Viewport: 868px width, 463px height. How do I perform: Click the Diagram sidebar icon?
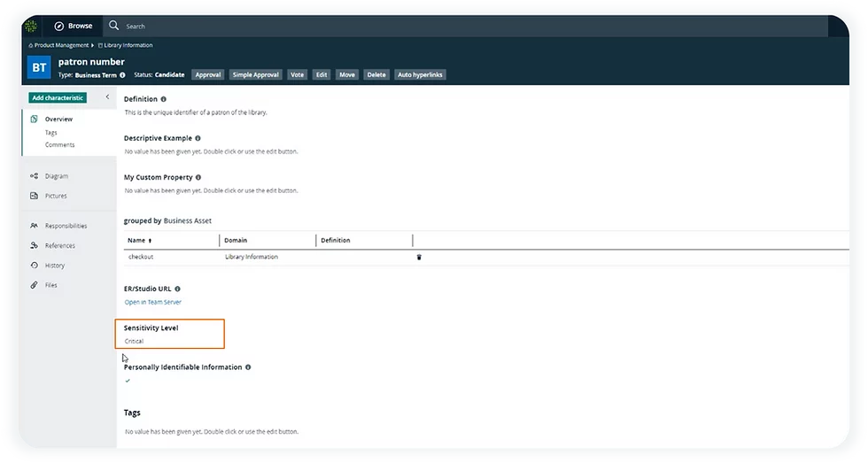tap(34, 176)
